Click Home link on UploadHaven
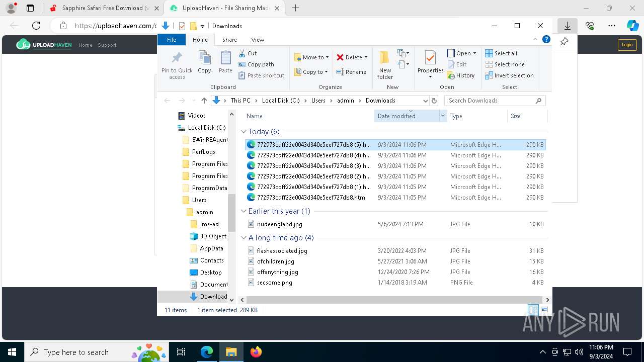The image size is (644, 362). click(85, 45)
